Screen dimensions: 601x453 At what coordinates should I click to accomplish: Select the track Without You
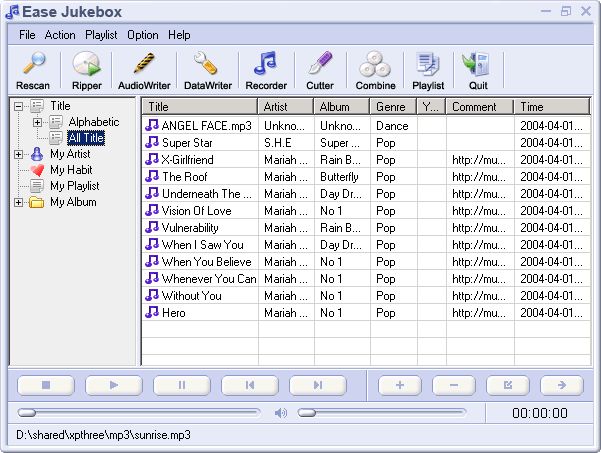click(192, 295)
